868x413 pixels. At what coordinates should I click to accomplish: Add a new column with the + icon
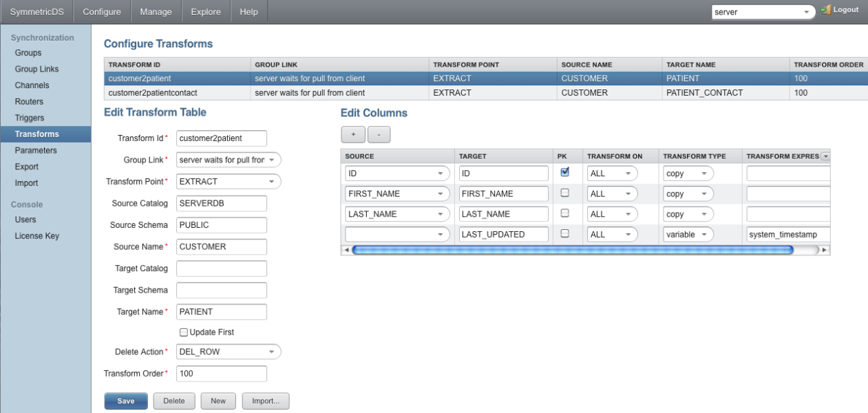(353, 134)
